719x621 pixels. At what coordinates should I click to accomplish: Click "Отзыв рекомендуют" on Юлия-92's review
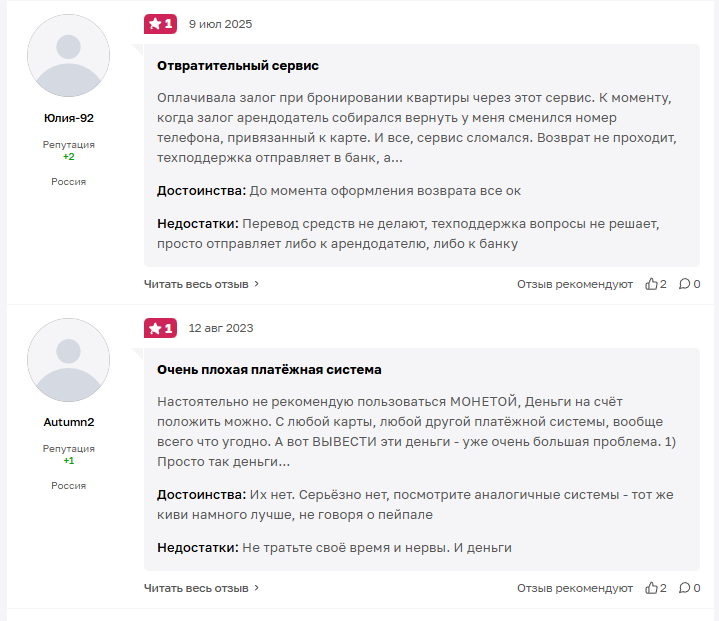point(574,284)
